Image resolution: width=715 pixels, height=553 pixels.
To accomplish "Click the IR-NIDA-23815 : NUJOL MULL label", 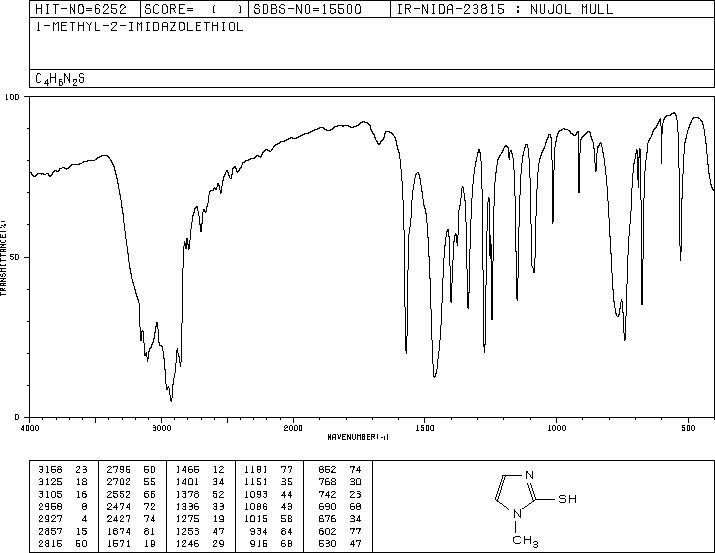I will pyautogui.click(x=505, y=9).
